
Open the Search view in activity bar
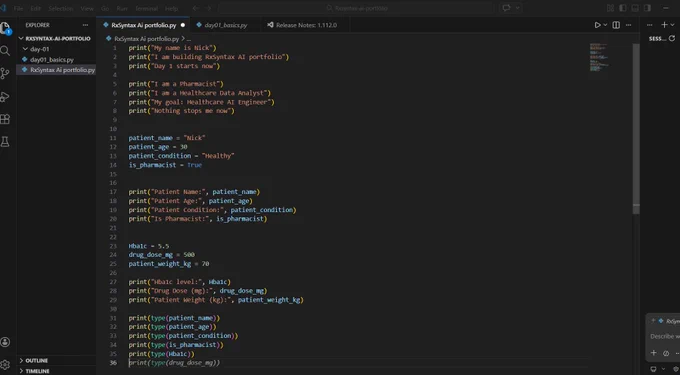tap(5, 51)
